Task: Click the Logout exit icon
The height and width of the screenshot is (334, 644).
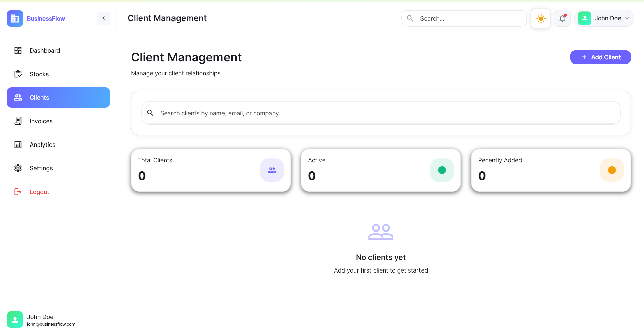Action: point(18,192)
